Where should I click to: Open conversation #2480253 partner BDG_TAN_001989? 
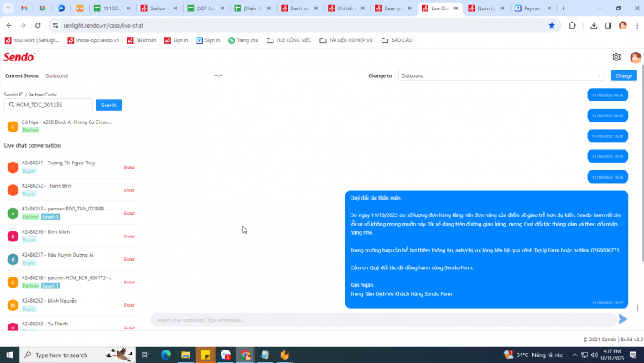[70, 213]
